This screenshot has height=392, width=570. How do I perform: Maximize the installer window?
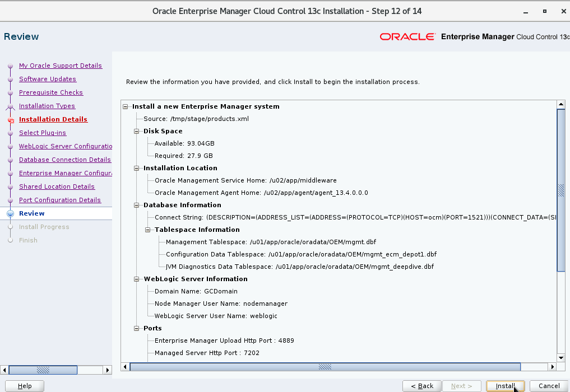coord(545,11)
